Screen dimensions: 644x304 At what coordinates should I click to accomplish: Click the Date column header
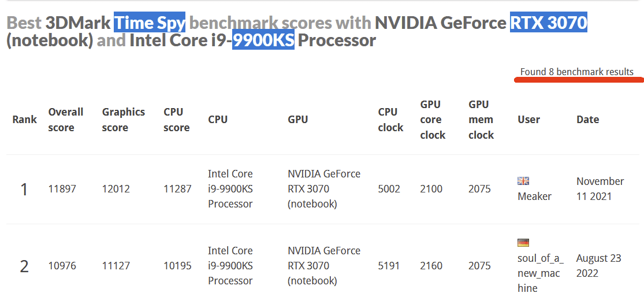tap(587, 120)
